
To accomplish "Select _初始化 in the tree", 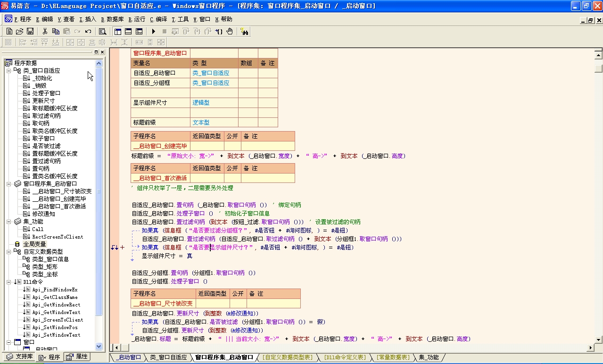I will [x=42, y=78].
